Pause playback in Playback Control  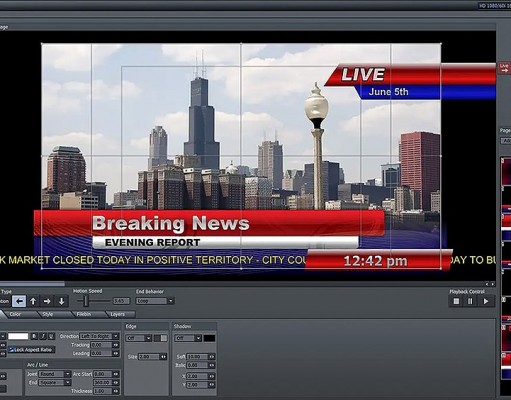tap(470, 301)
